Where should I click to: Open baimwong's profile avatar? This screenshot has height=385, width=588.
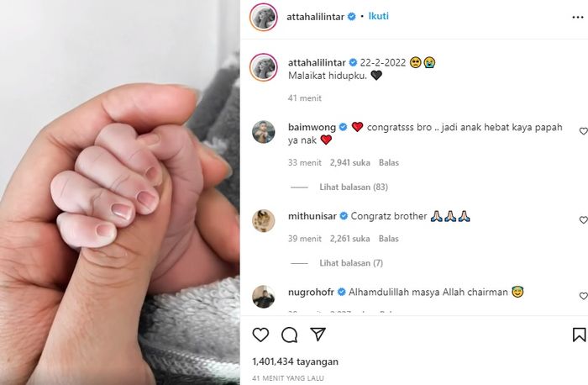pyautogui.click(x=263, y=132)
